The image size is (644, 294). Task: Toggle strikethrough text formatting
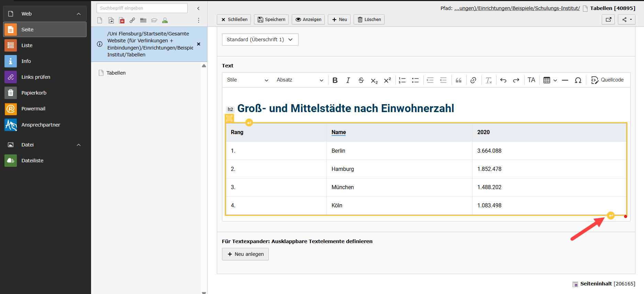[361, 80]
